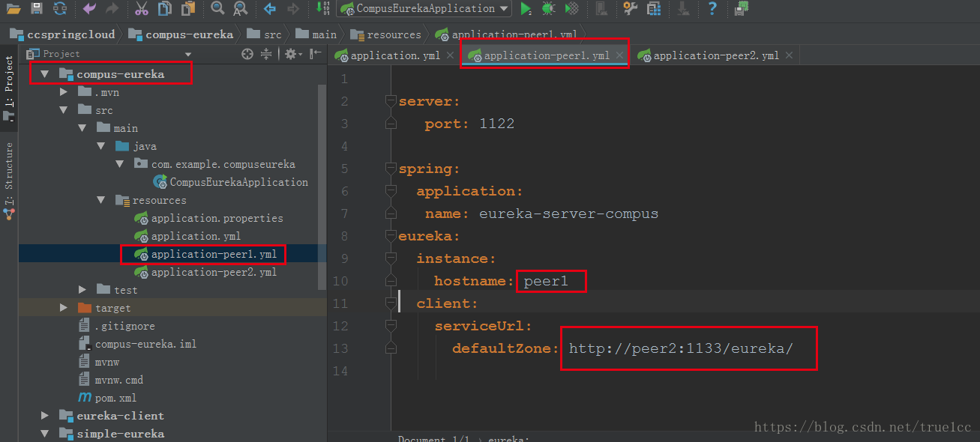980x442 pixels.
Task: Click the Save All floppy icon
Action: 37,9
